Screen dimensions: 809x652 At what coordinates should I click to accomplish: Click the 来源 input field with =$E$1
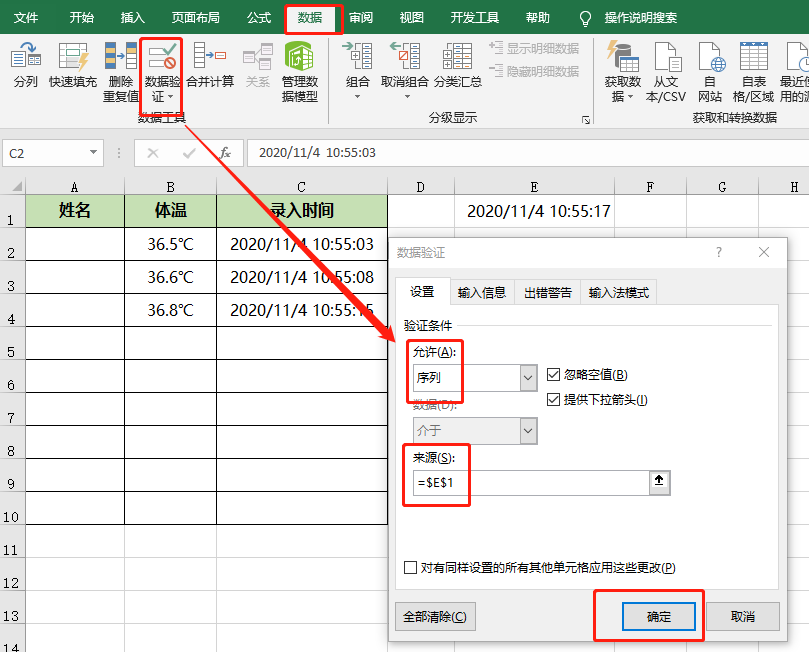point(525,483)
